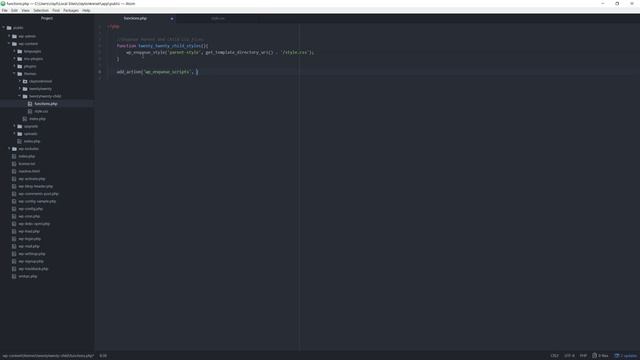
Task: Open the Edit menu
Action: point(14,10)
